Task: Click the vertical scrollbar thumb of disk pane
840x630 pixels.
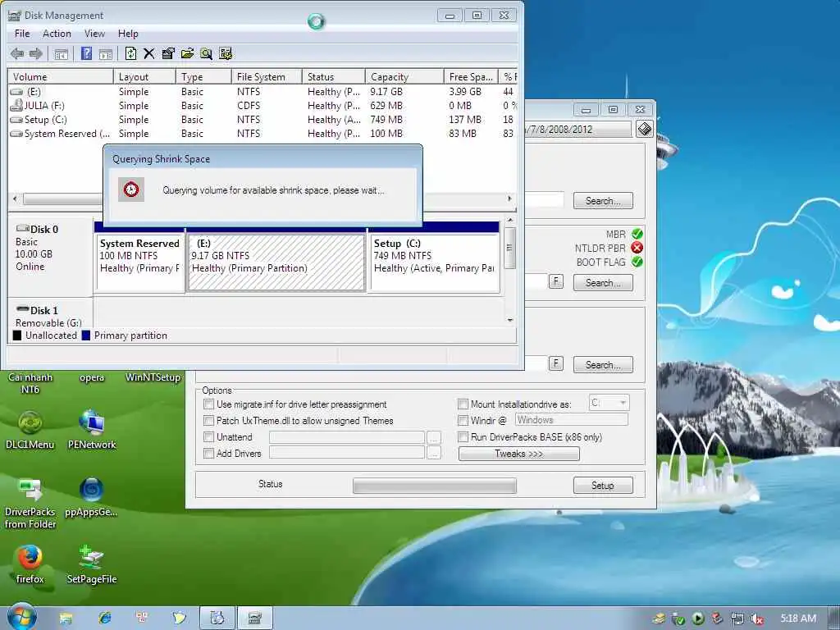Action: tap(510, 248)
